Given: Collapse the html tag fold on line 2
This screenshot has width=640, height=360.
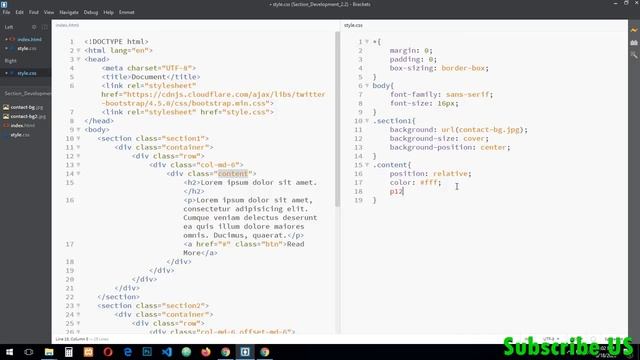Looking at the screenshot, I should (x=78, y=51).
